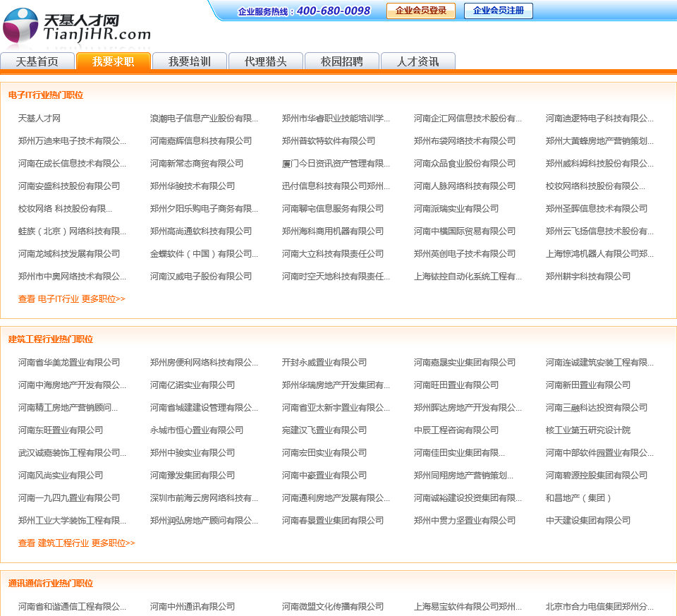This screenshot has height=616, width=677.
Task: Open 郑州英创电子技术有限公司
Action: (465, 253)
